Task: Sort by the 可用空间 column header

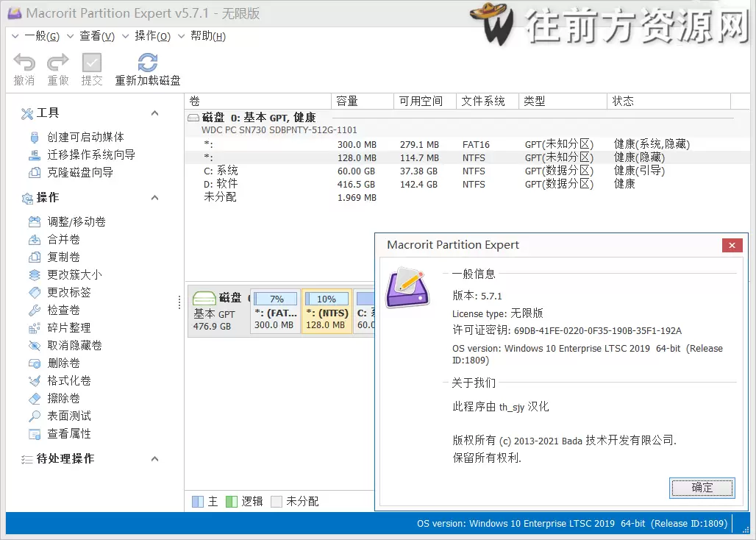Action: point(425,102)
